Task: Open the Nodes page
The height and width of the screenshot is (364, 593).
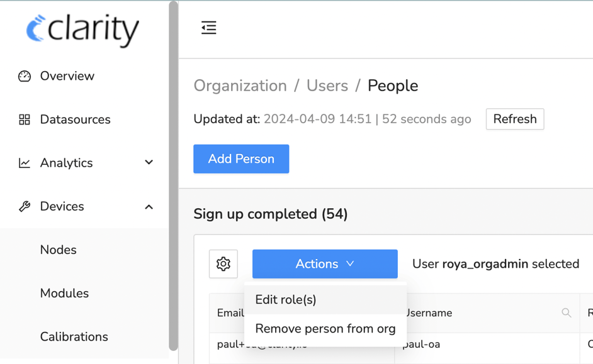Action: point(58,250)
